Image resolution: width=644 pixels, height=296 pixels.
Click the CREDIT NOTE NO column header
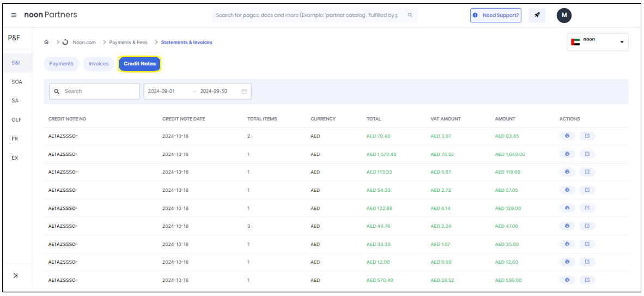pyautogui.click(x=68, y=119)
